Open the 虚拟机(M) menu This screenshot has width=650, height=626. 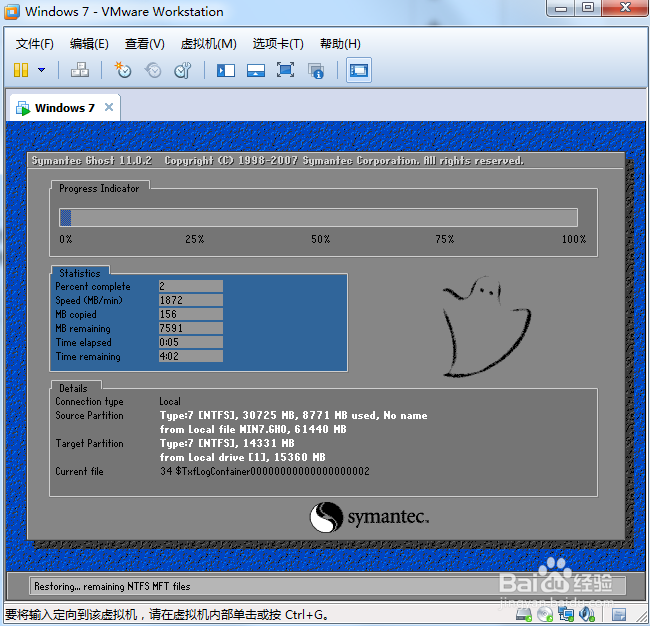point(209,44)
